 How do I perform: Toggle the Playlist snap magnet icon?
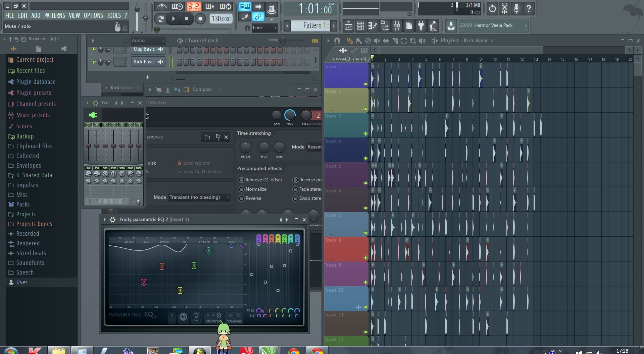point(337,41)
